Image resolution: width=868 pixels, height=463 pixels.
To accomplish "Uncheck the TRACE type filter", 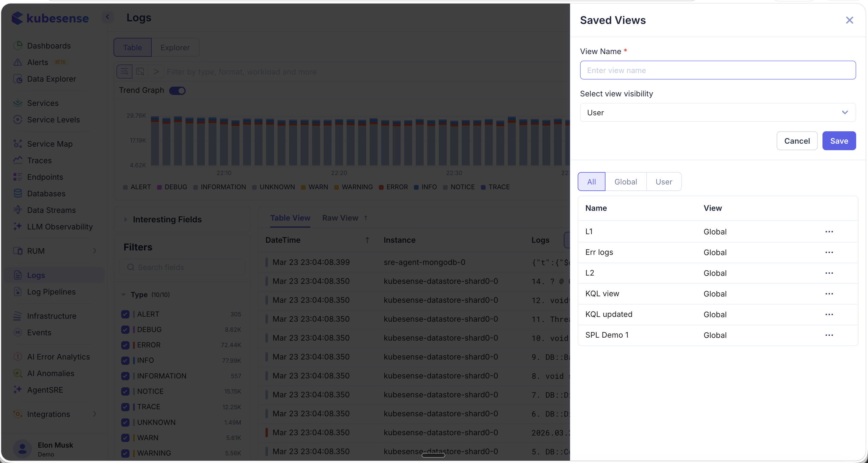I will (x=126, y=407).
